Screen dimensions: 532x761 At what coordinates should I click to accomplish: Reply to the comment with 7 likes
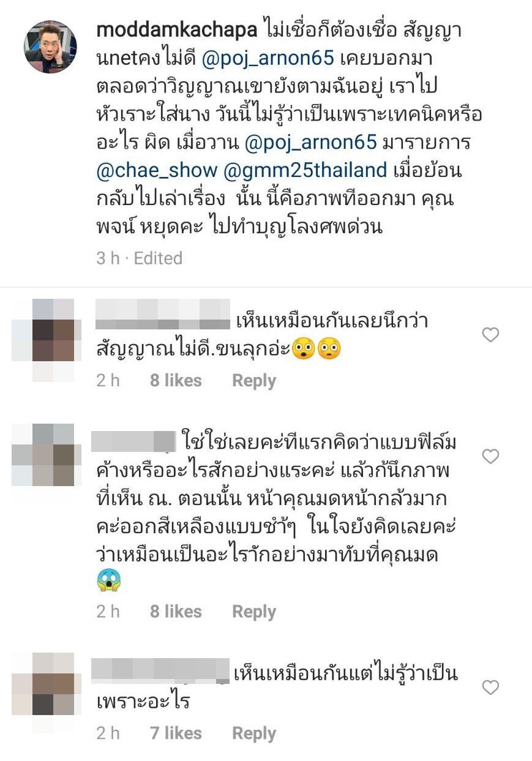tap(254, 733)
